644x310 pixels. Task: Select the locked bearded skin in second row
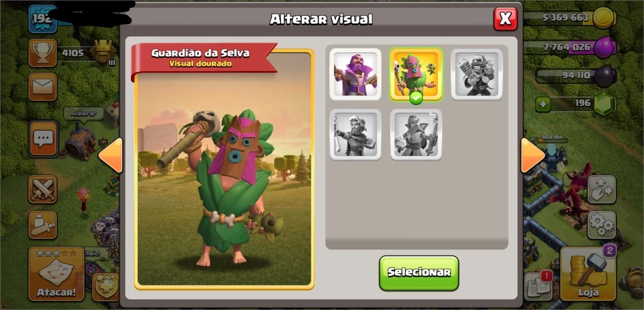(x=355, y=135)
